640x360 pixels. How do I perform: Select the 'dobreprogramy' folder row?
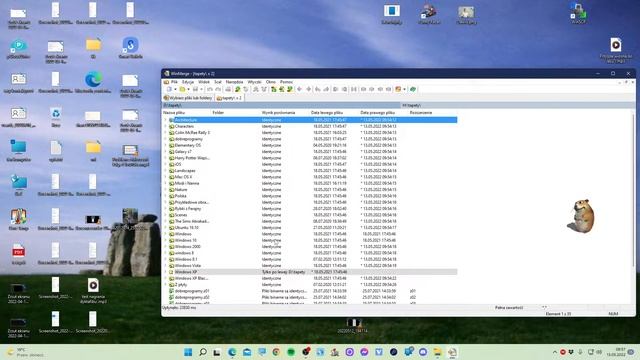click(310, 139)
